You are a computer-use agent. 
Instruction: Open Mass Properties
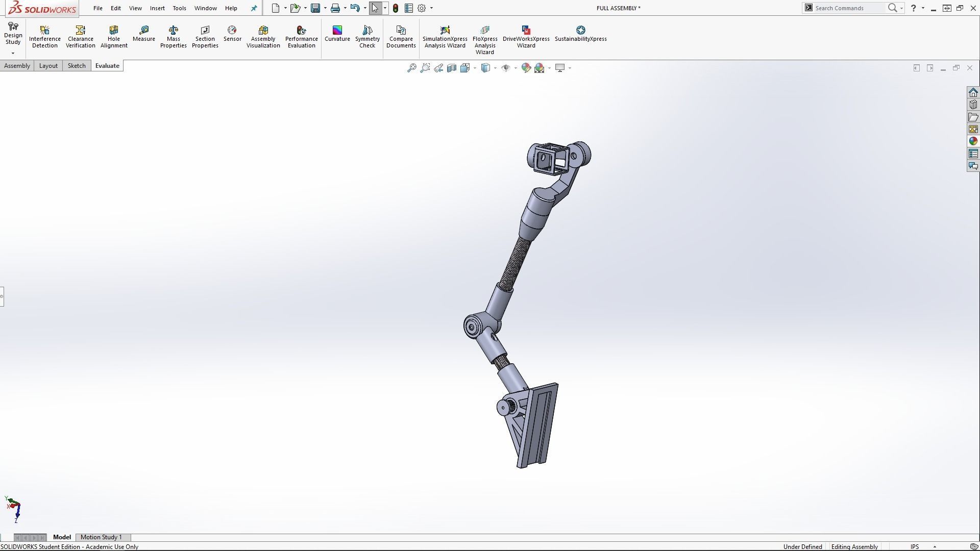(174, 37)
